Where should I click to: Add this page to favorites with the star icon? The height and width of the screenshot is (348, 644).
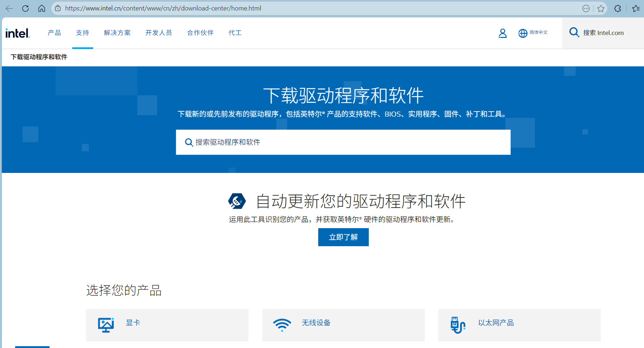coord(601,8)
